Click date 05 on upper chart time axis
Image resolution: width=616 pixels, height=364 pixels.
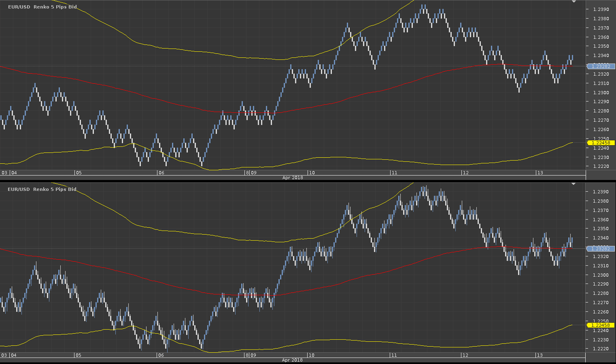tap(79, 173)
